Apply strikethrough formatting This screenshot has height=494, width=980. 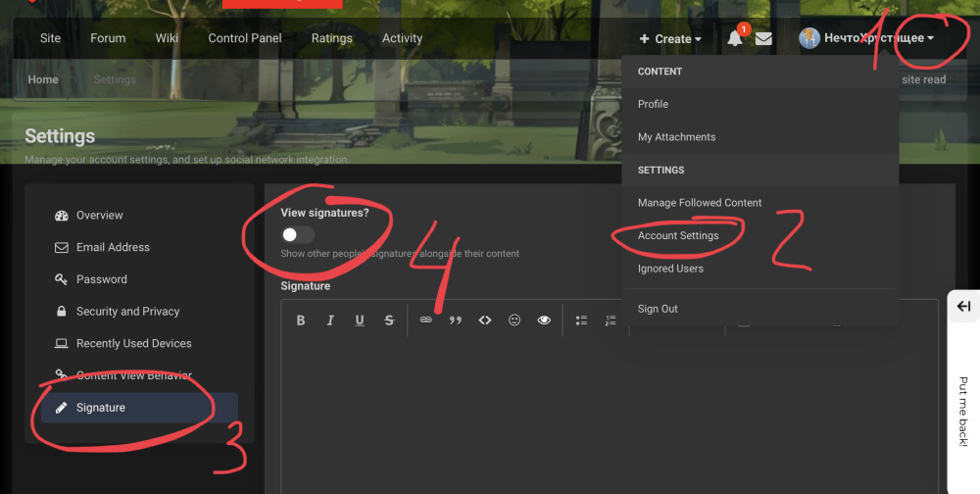click(389, 321)
